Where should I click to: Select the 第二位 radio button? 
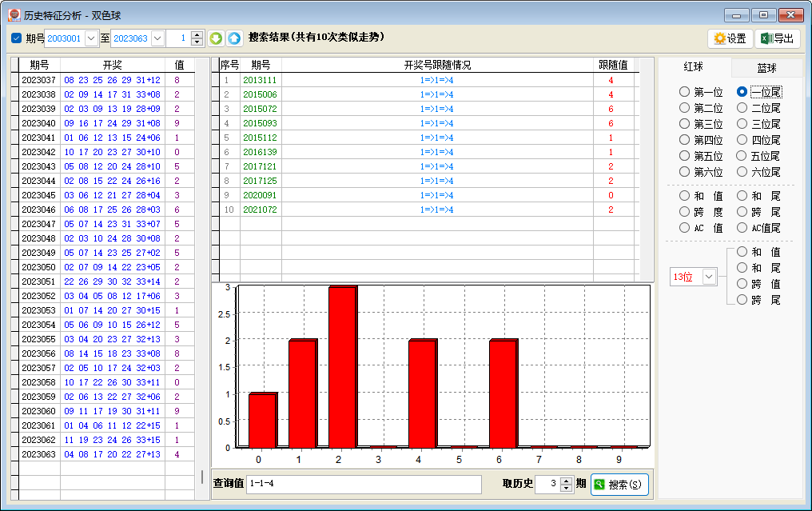685,108
